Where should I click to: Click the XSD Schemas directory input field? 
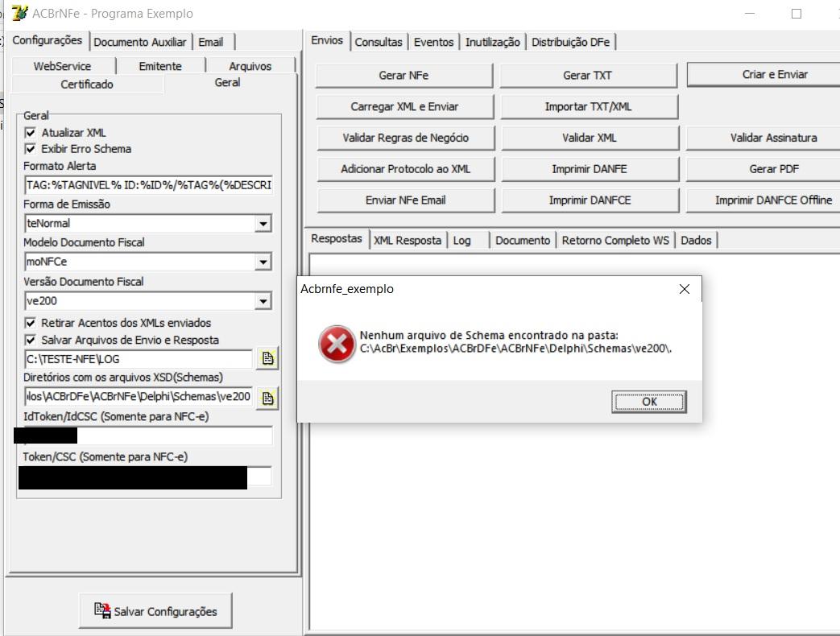(x=138, y=397)
